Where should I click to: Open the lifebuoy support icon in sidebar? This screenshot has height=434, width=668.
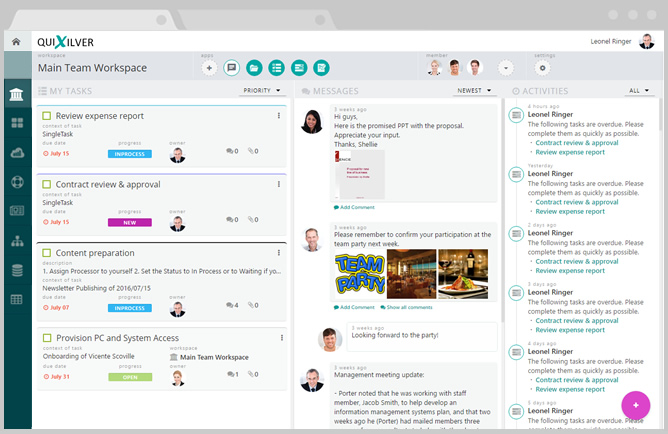pos(17,182)
